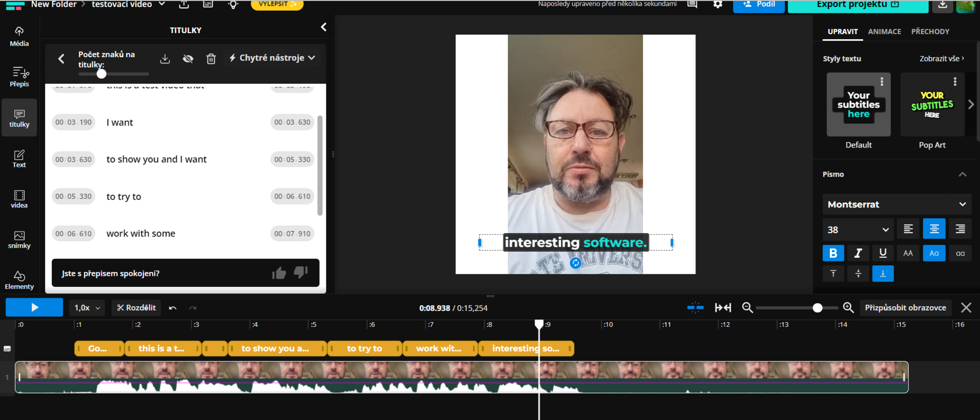Adjust the timeline zoom slider
The height and width of the screenshot is (420, 980).
[x=817, y=308]
